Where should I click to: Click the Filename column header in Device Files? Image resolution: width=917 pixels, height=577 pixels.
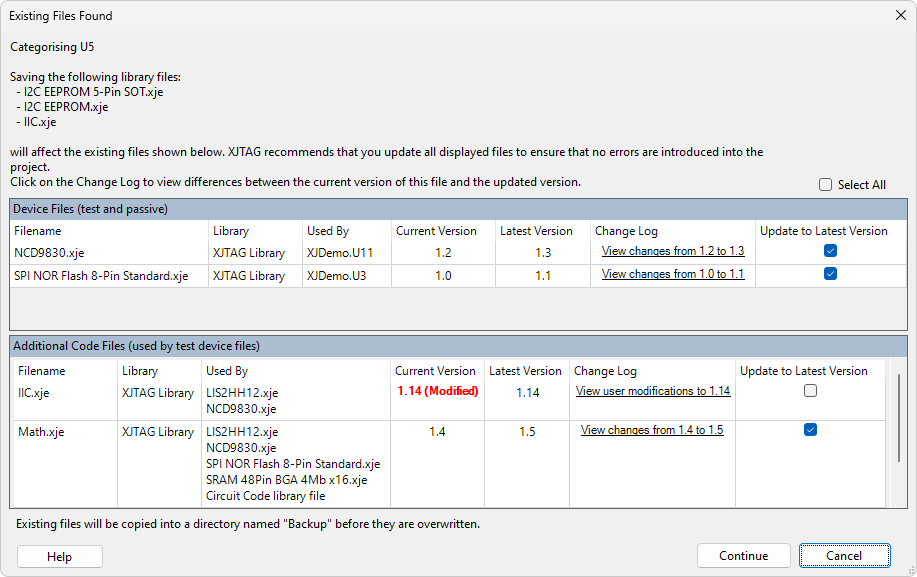tap(38, 231)
